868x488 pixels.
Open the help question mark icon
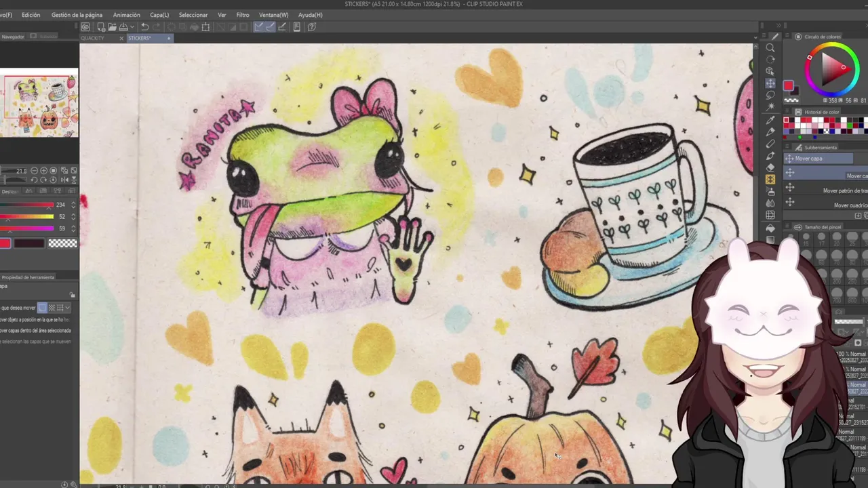point(312,27)
